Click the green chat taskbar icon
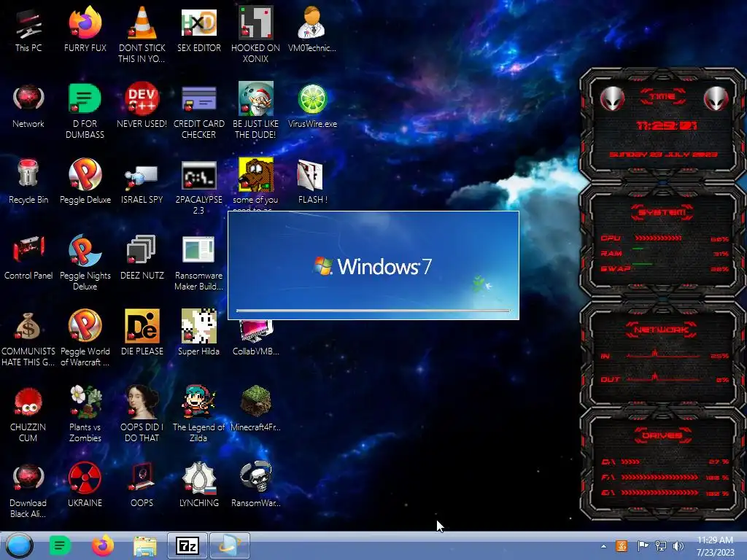This screenshot has width=747, height=560. pyautogui.click(x=60, y=545)
